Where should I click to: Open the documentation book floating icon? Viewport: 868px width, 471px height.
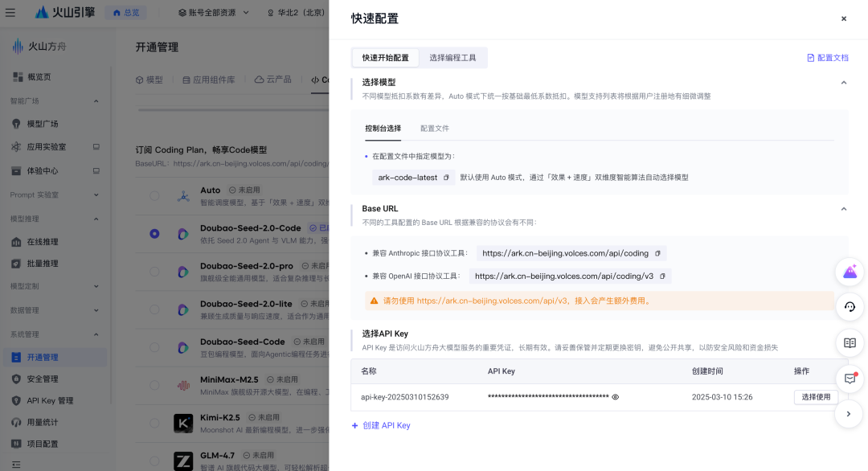pos(850,342)
